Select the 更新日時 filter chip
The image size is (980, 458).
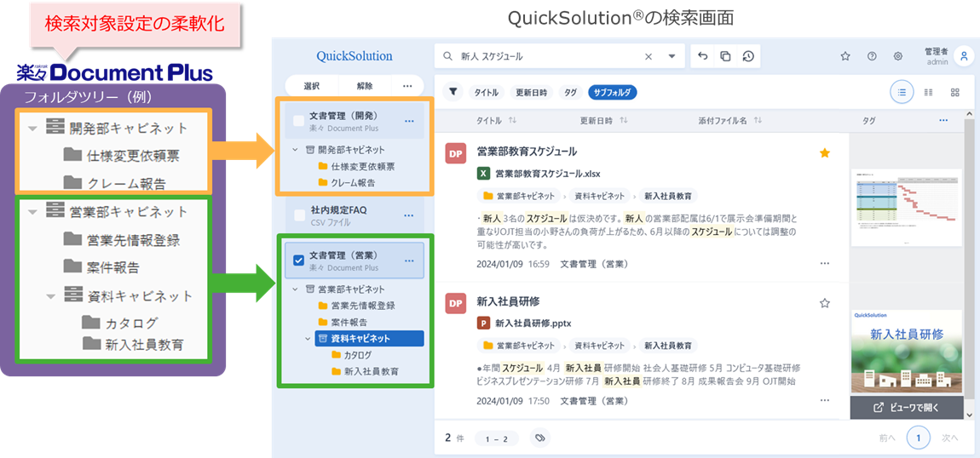coord(531,92)
